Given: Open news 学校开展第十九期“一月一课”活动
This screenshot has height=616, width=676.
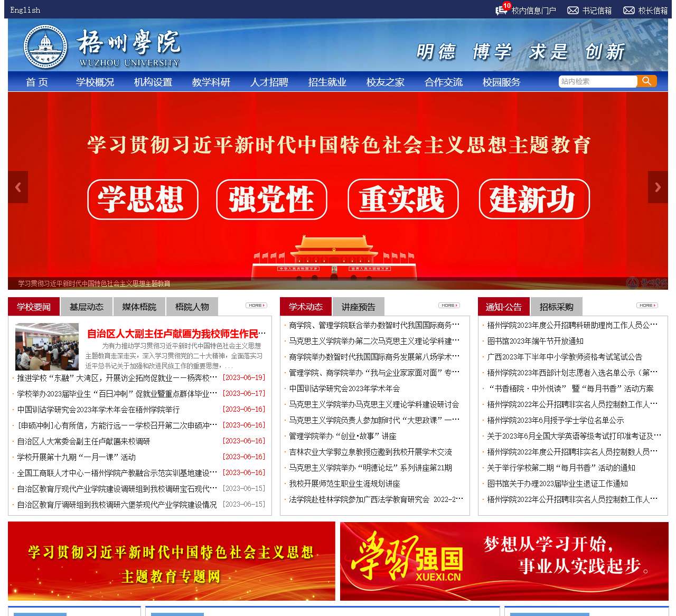Looking at the screenshot, I should click(x=76, y=457).
